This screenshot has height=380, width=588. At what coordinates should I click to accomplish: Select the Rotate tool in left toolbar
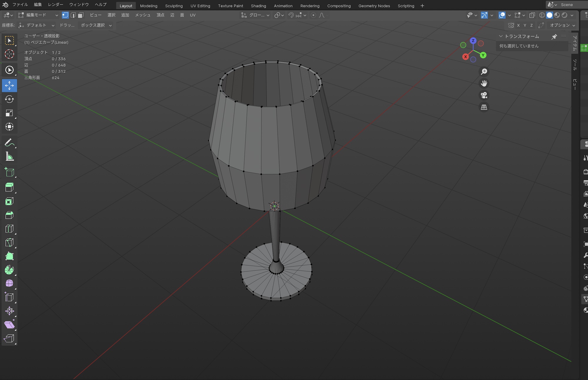(x=9, y=99)
